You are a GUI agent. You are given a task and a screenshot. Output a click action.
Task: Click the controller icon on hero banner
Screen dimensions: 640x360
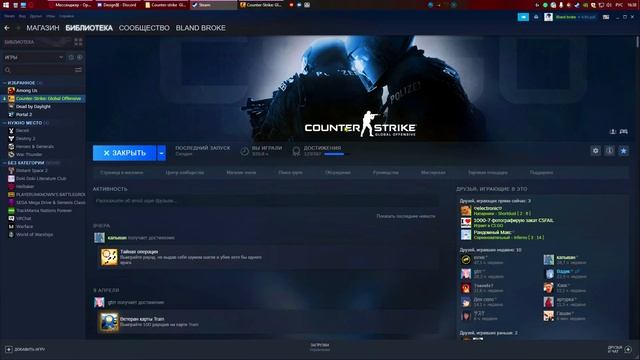[624, 131]
